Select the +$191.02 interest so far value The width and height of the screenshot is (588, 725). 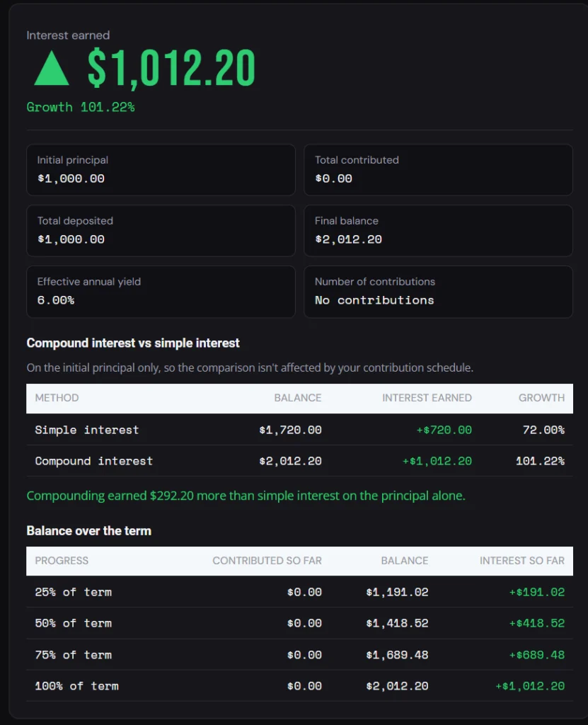(x=536, y=593)
